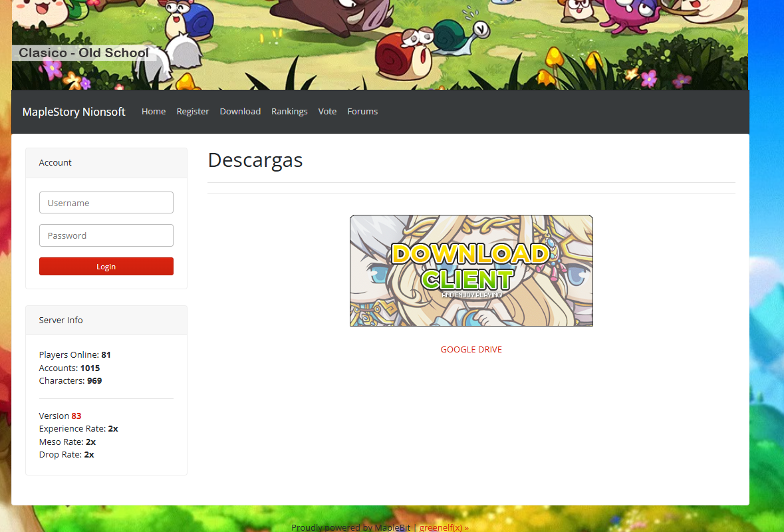Go to the Register page
The height and width of the screenshot is (532, 784).
192,112
